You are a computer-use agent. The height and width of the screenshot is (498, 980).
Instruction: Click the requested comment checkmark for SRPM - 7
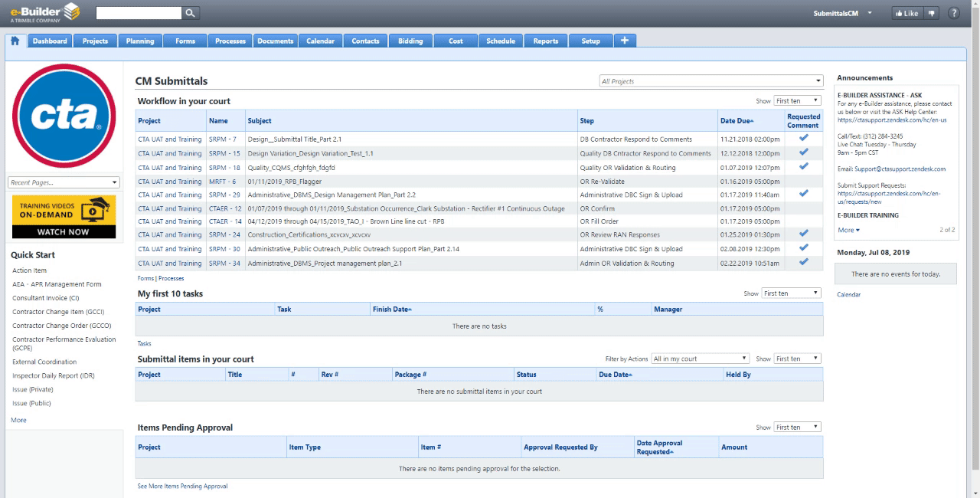click(x=803, y=139)
